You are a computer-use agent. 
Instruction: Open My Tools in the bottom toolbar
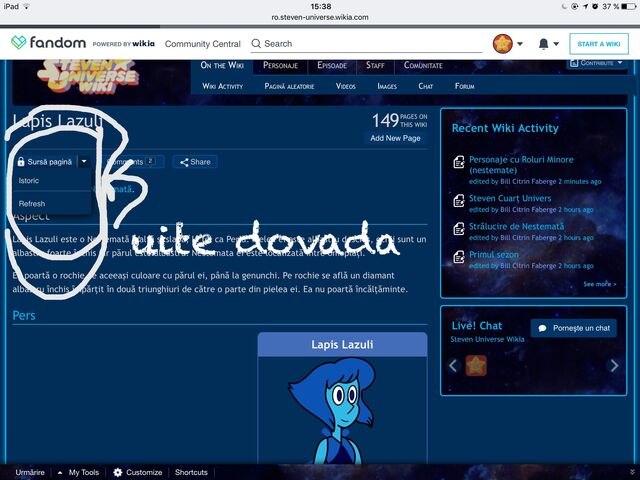pos(84,472)
